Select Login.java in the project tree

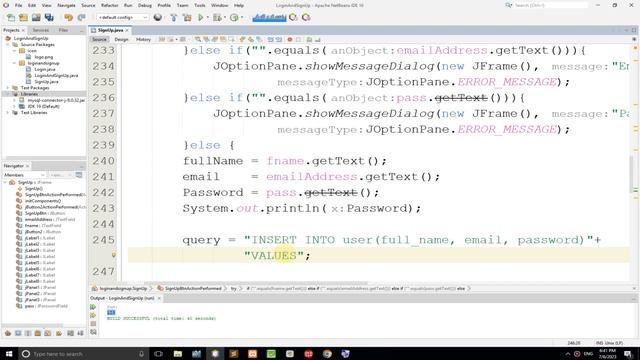tap(44, 69)
